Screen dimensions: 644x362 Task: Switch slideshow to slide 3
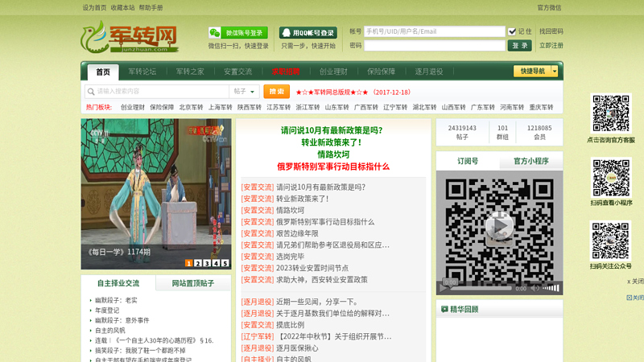pyautogui.click(x=207, y=263)
